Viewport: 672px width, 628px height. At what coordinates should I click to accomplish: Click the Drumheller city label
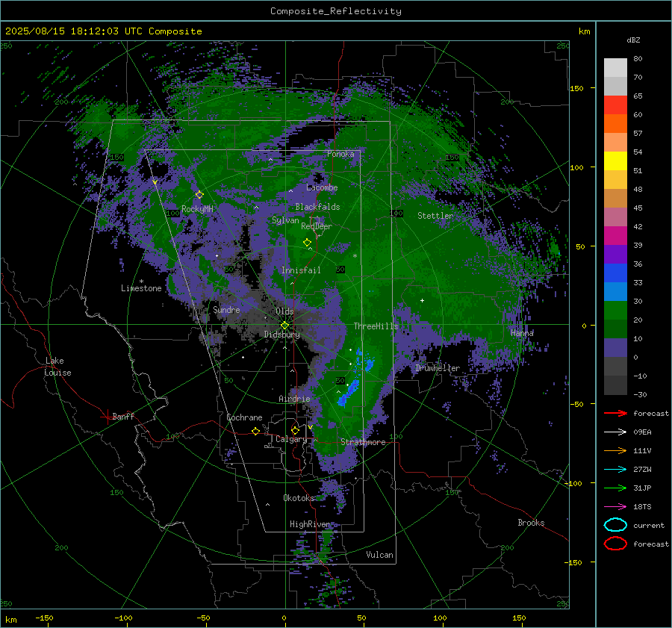(438, 368)
